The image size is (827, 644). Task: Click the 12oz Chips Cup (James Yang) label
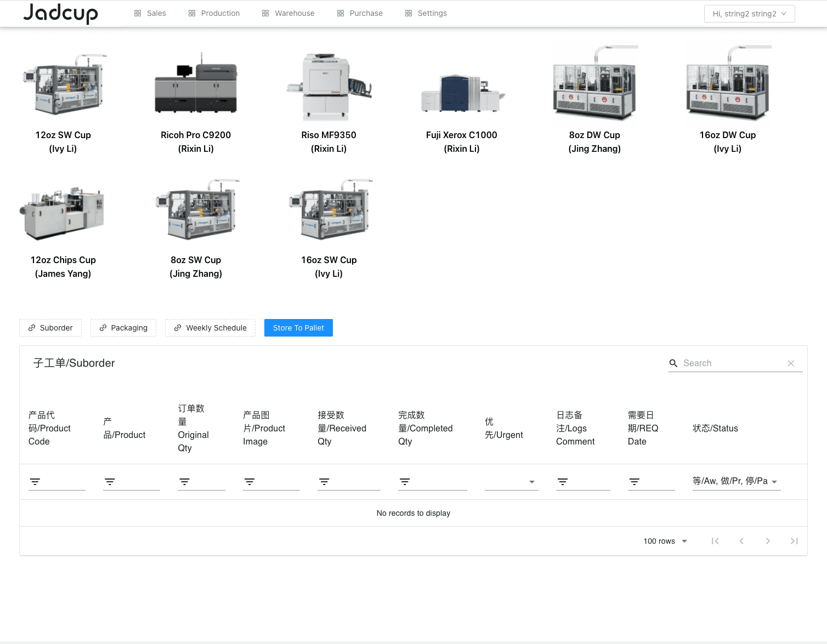point(63,266)
